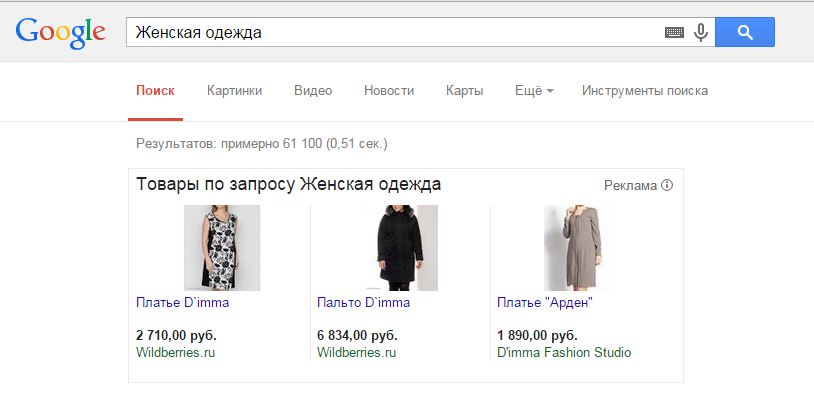Open Инструменты поиска options
The image size is (814, 397).
click(x=645, y=91)
